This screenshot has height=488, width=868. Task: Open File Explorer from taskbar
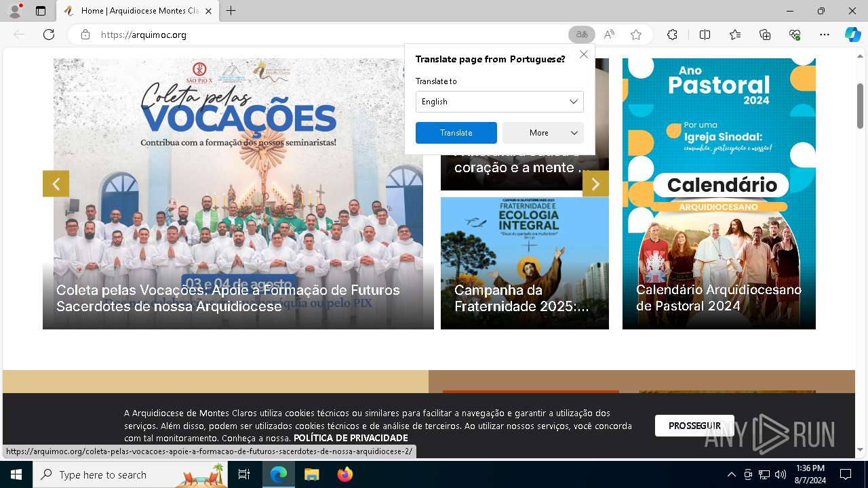[x=311, y=474]
